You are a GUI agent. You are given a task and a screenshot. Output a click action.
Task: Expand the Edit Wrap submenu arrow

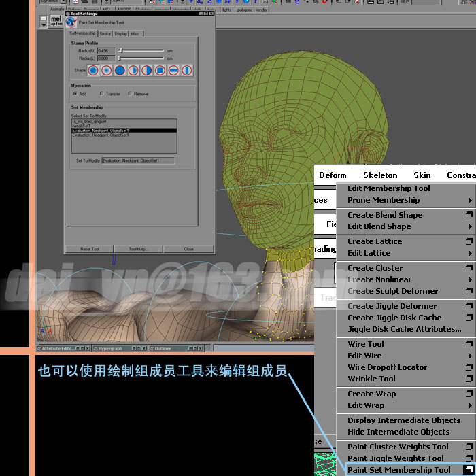(470, 405)
